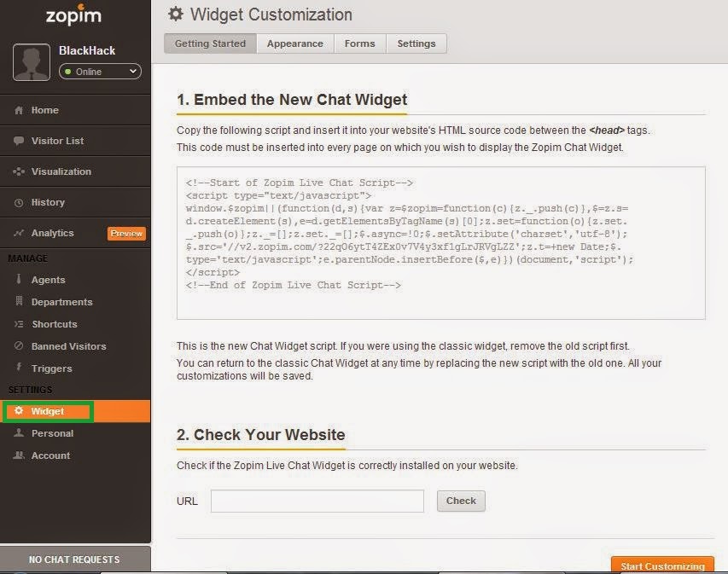Click the Agents icon in Manage
This screenshot has height=574, width=728.
19,280
